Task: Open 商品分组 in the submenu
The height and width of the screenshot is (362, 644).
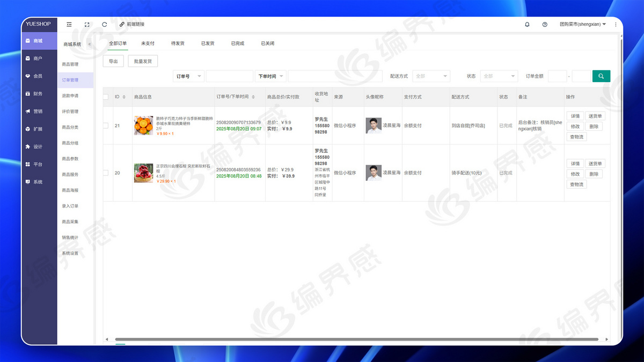Action: point(70,143)
